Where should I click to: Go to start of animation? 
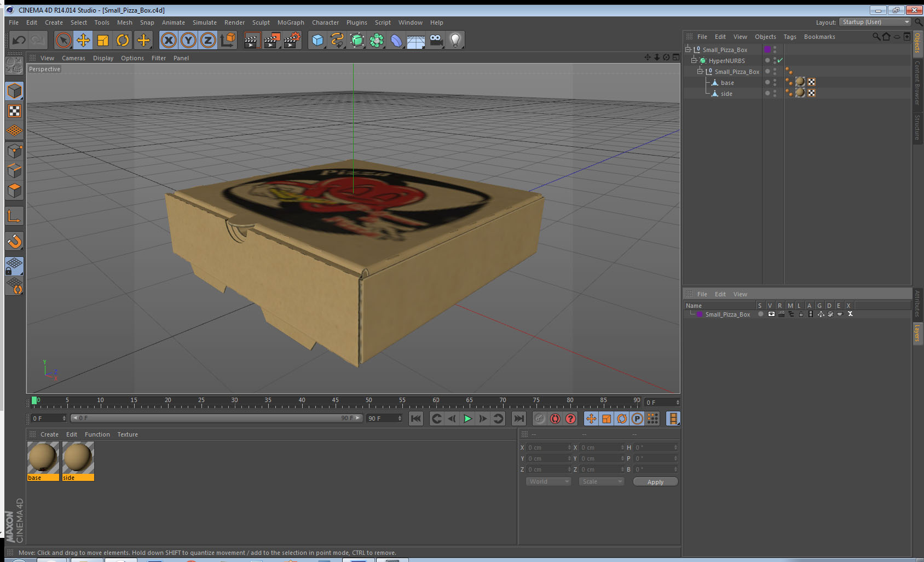[x=416, y=418]
